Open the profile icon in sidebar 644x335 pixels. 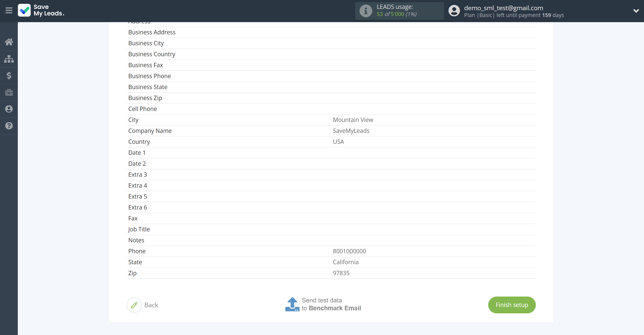coord(9,109)
